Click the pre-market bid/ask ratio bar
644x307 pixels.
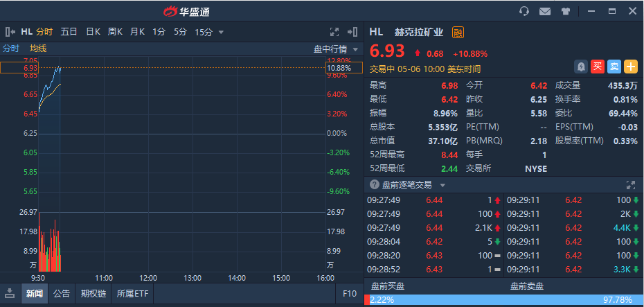(x=504, y=299)
